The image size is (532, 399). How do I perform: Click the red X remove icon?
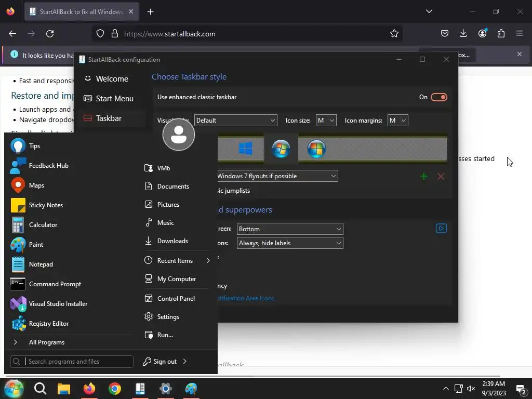pos(441,177)
